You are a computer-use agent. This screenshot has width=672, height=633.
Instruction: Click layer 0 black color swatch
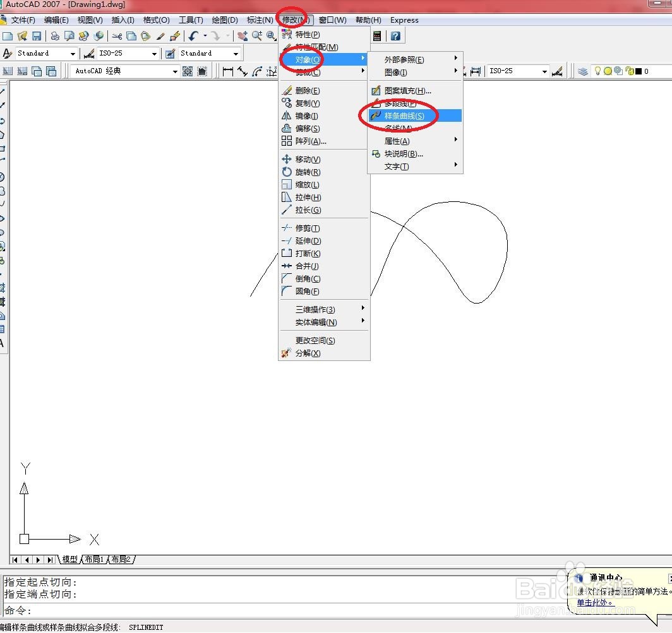(639, 71)
